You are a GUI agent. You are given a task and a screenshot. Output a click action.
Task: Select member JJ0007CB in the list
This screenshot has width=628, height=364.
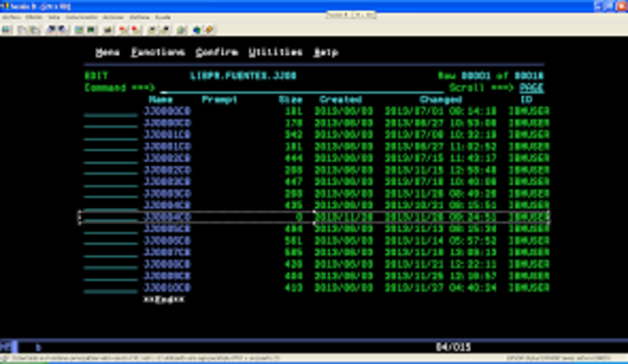[167, 253]
